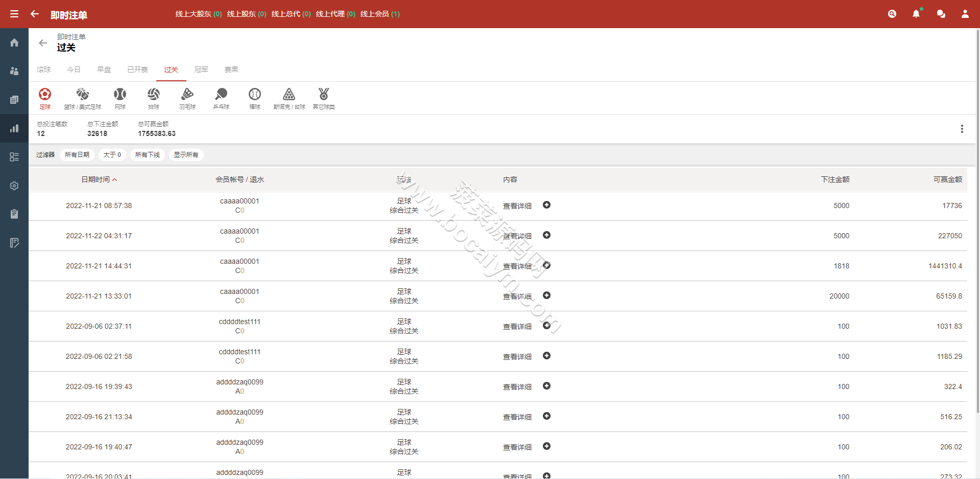Expand details for the 02:21:58 bet row

546,356
